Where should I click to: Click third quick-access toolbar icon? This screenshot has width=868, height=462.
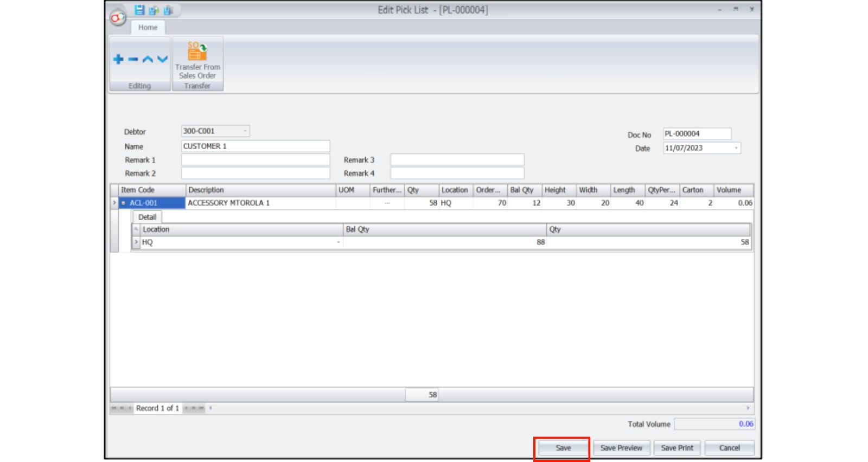[x=168, y=10]
